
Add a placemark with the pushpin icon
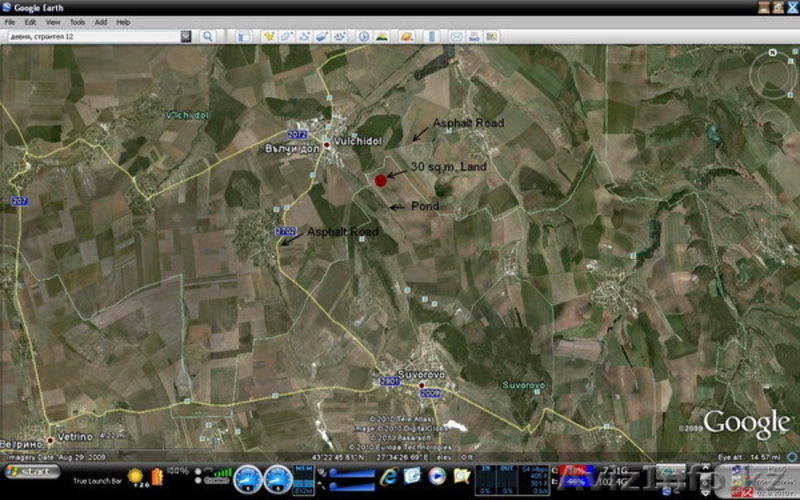coord(269,36)
